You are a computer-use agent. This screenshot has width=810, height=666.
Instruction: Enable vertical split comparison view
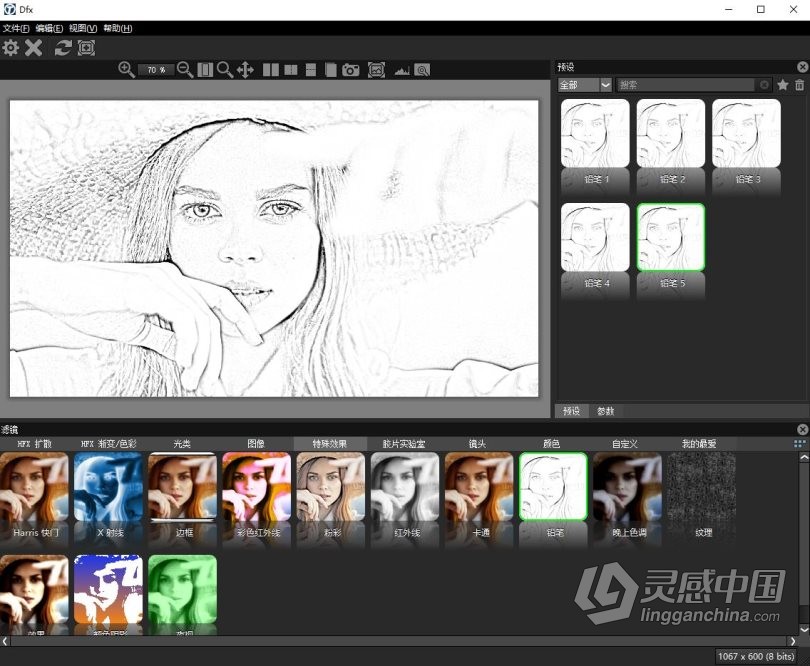coord(291,70)
